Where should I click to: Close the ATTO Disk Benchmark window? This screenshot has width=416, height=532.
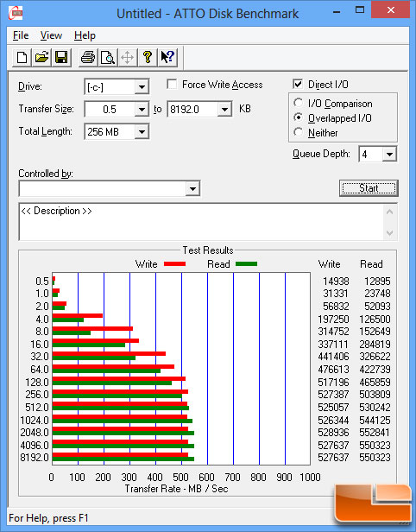click(391, 9)
